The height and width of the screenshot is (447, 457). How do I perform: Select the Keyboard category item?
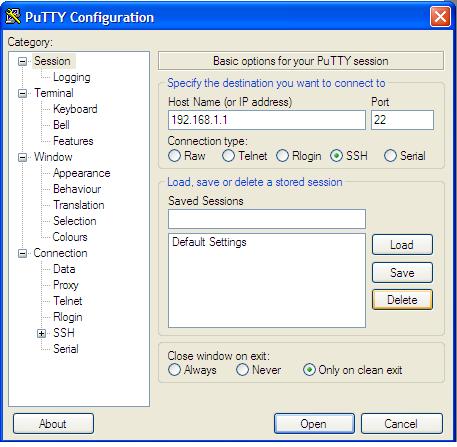[x=75, y=109]
